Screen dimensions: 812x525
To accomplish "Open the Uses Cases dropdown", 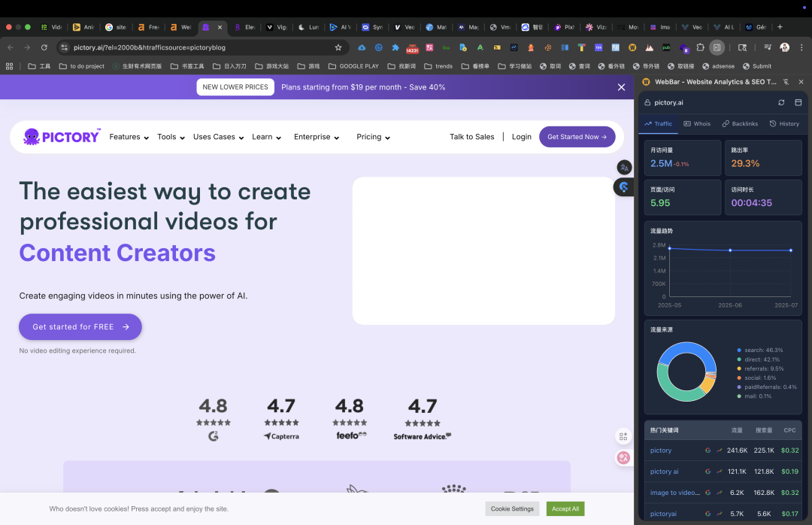I will tap(218, 137).
